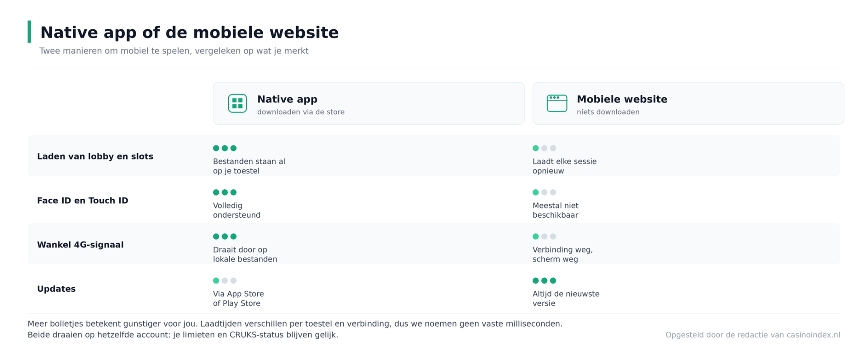Screen dimensions: 868x355
Task: Click rating dots above 'Volledig ondersteund'
Action: (225, 192)
